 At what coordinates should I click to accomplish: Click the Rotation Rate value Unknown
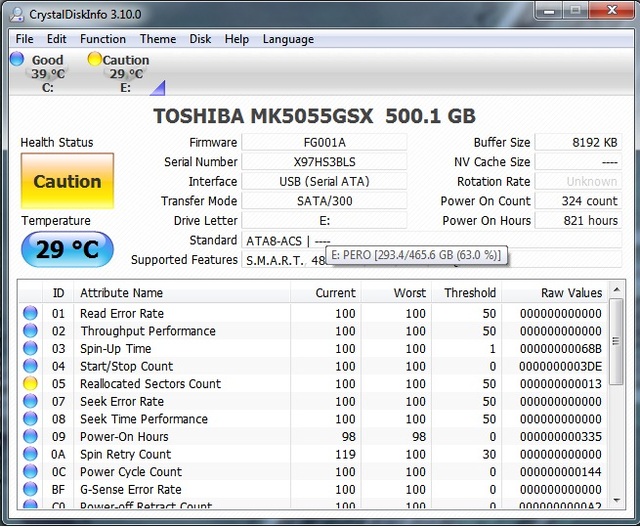578,181
